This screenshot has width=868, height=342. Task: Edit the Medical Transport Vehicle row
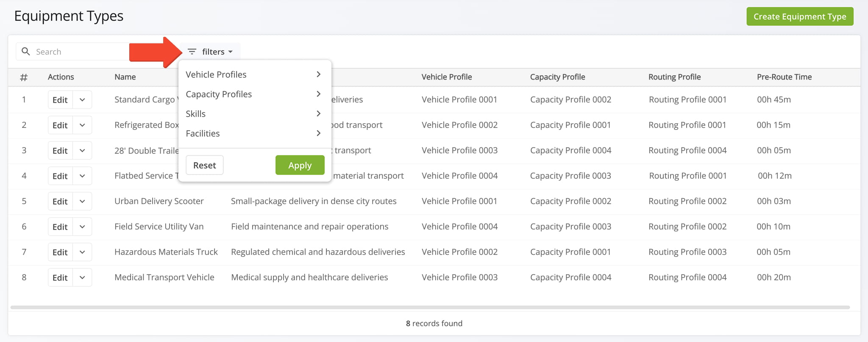click(x=60, y=278)
